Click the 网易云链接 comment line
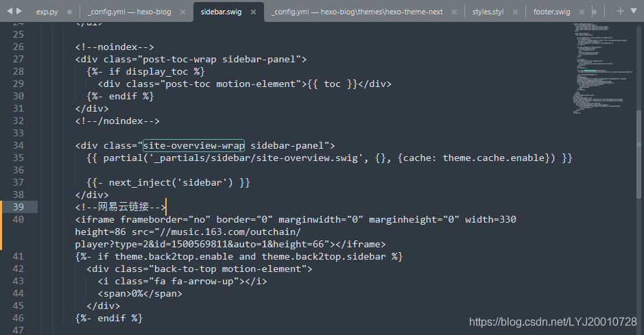644x335 pixels. [120, 207]
